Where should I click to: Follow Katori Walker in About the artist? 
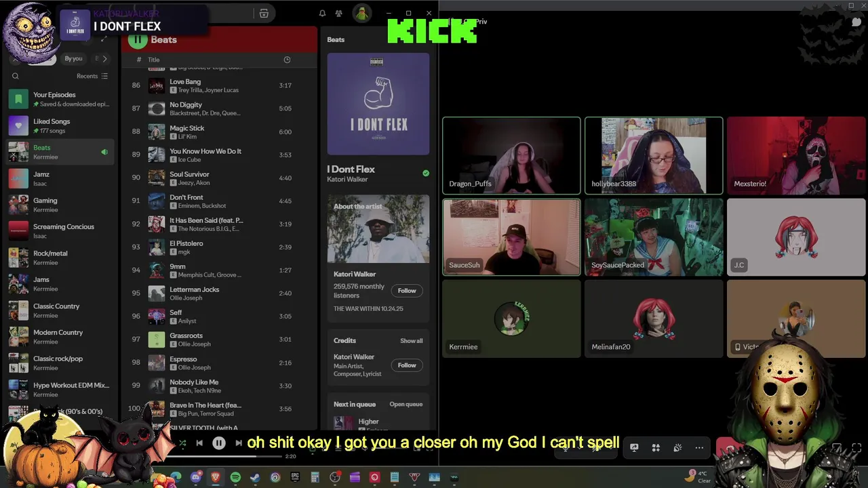point(407,290)
